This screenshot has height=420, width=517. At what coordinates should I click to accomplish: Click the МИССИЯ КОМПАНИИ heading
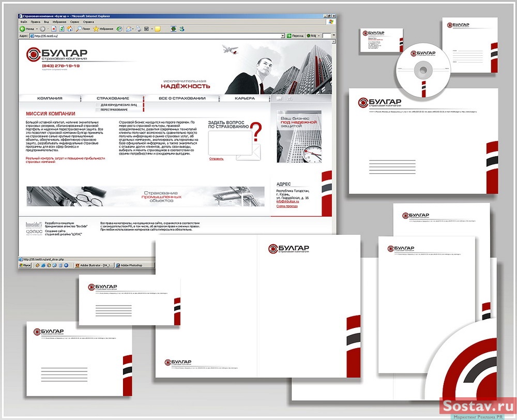pos(51,114)
